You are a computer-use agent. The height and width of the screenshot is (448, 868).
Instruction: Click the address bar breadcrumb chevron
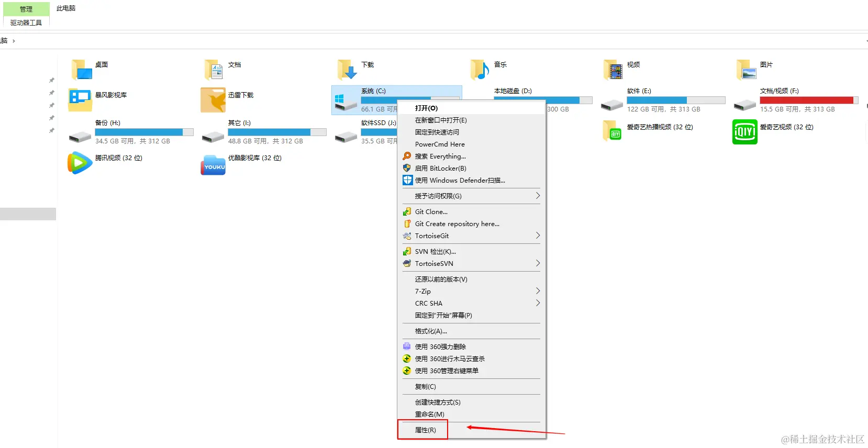(x=14, y=41)
